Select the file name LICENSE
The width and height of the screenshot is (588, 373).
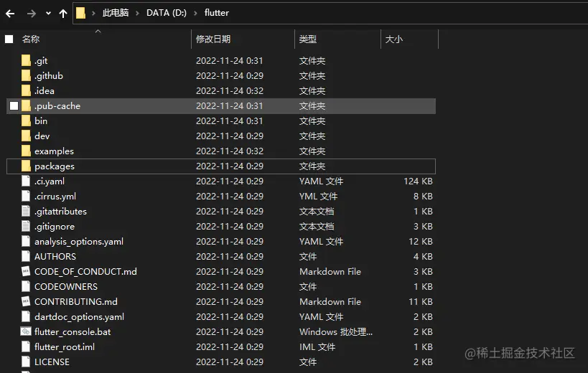click(x=52, y=362)
